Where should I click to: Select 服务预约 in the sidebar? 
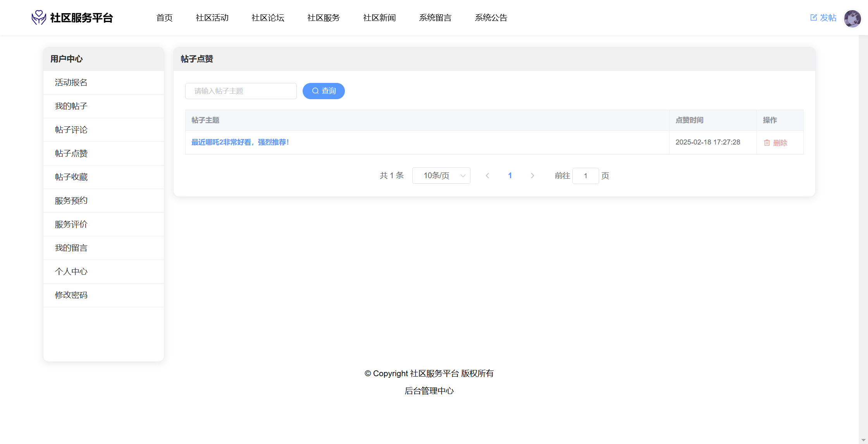[x=71, y=201]
